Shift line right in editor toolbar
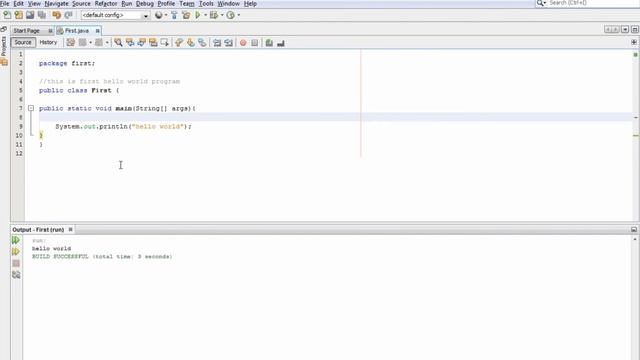The width and height of the screenshot is (640, 360). coord(229,42)
